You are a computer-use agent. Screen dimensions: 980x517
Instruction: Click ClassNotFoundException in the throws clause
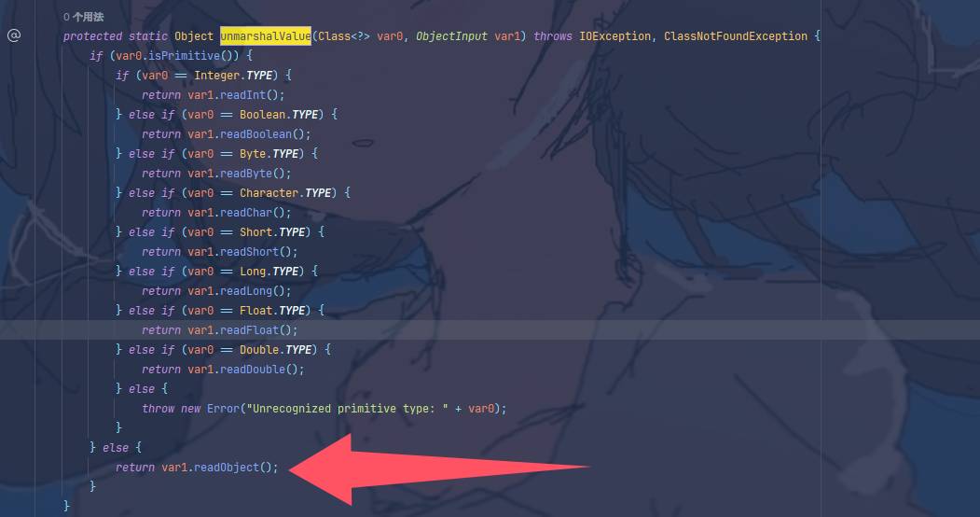pyautogui.click(x=736, y=36)
